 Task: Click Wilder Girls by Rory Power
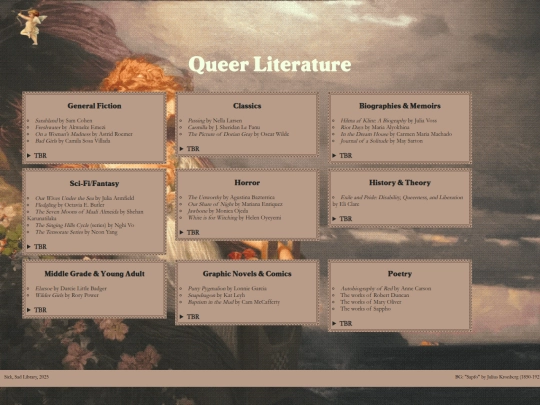click(x=67, y=295)
